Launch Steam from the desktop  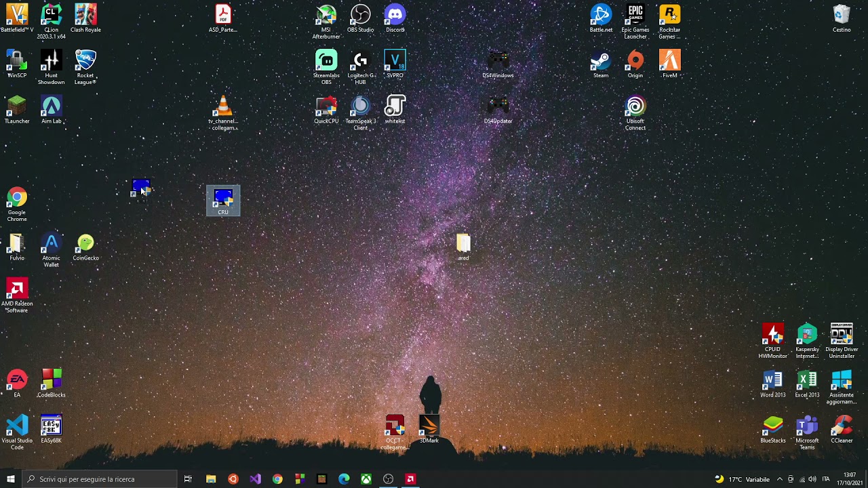pos(601,64)
